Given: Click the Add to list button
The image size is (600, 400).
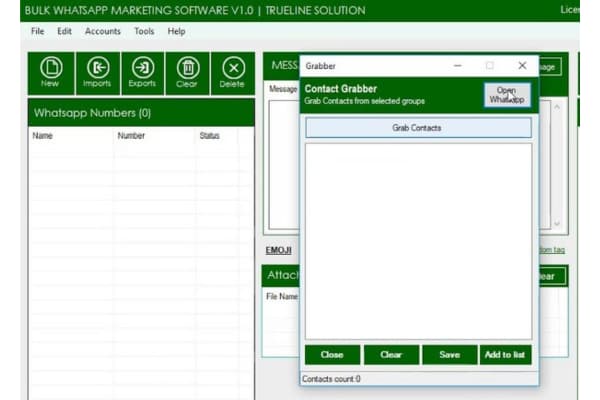Looking at the screenshot, I should pyautogui.click(x=506, y=355).
